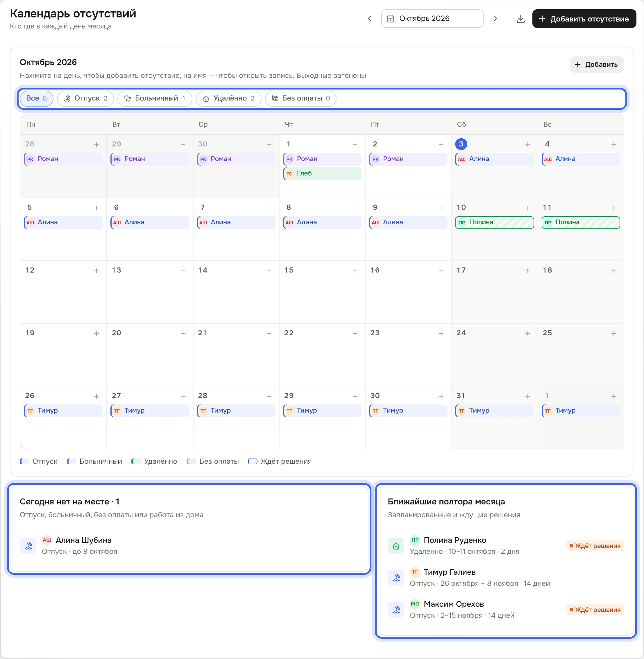Open Роман's sick leave on September 28
Image resolution: width=644 pixels, height=659 pixels.
63,159
